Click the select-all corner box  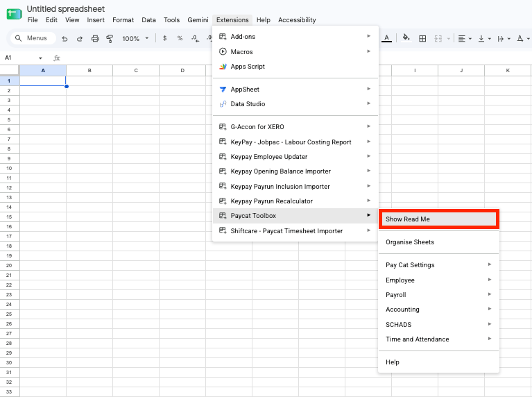coord(9,70)
